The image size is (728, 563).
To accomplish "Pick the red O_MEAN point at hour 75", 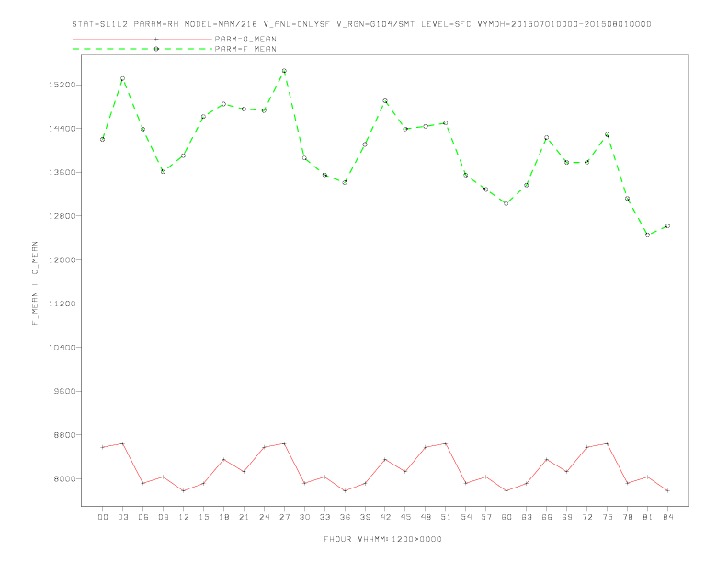I will click(608, 443).
